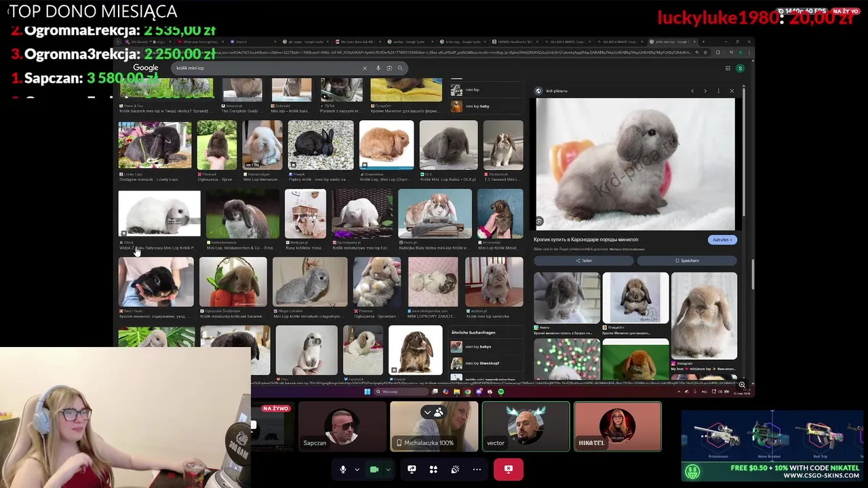Clear the Google search box text
Screen dimensions: 868x488
365,68
